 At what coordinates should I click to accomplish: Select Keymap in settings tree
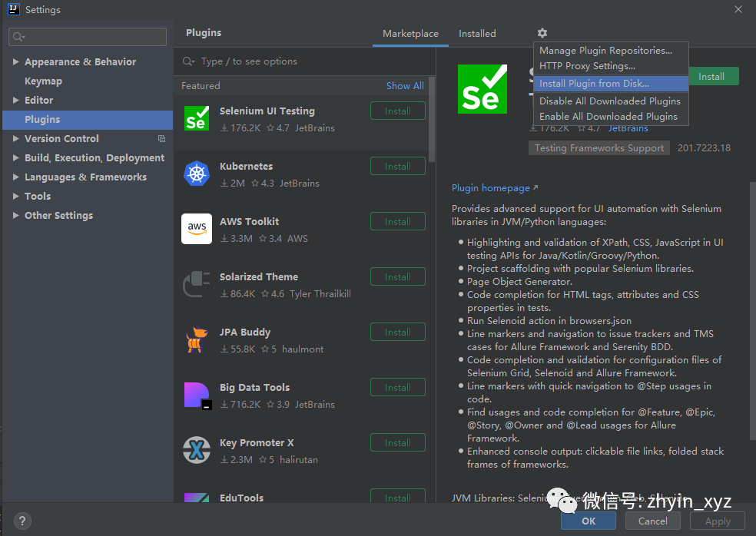click(43, 81)
